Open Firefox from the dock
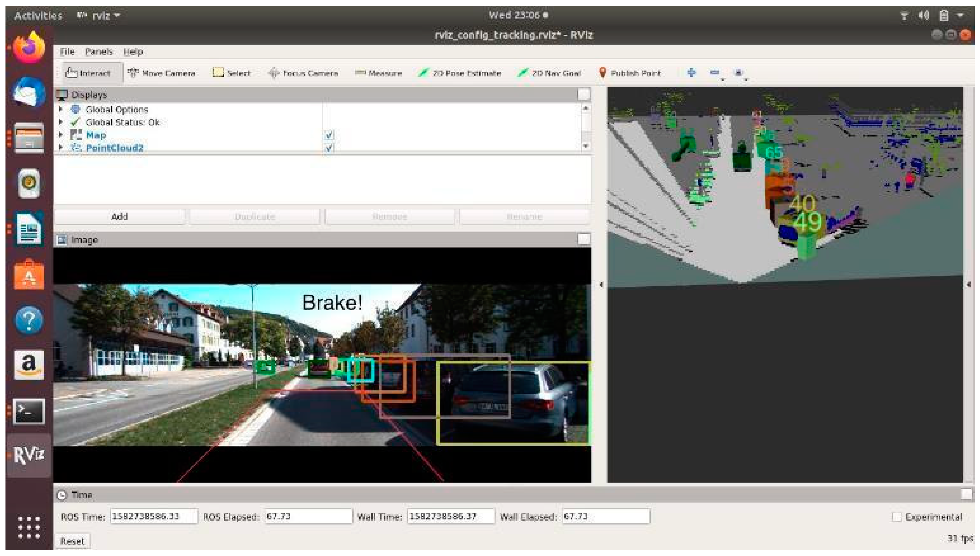The width and height of the screenshot is (980, 556). point(29,48)
